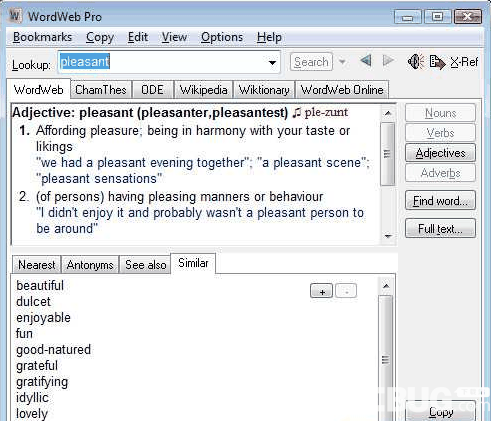Screen dimensions: 491x421
Task: Toggle the Adjectives filter button
Action: [x=440, y=153]
